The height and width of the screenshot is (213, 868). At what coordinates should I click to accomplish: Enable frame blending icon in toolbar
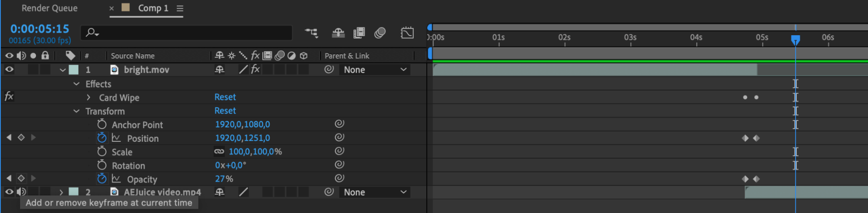tap(359, 33)
